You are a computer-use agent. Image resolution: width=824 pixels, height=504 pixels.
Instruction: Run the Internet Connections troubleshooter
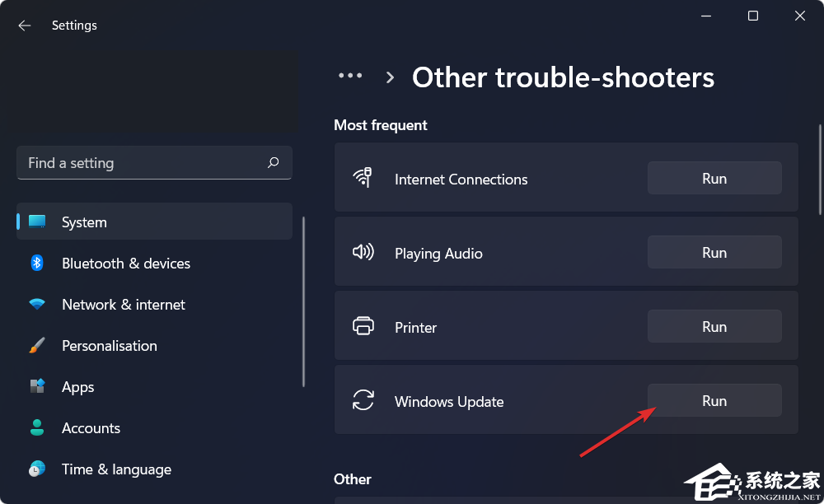pos(714,179)
